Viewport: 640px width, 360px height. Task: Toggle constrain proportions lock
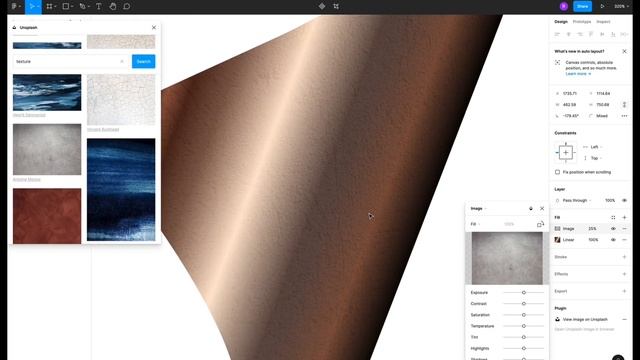click(624, 105)
